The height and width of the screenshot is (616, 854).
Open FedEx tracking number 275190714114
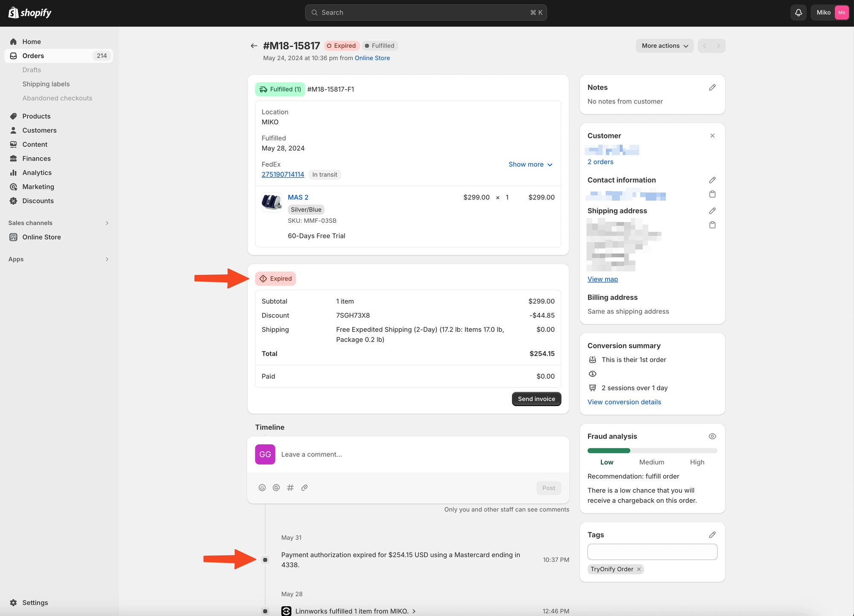tap(283, 175)
